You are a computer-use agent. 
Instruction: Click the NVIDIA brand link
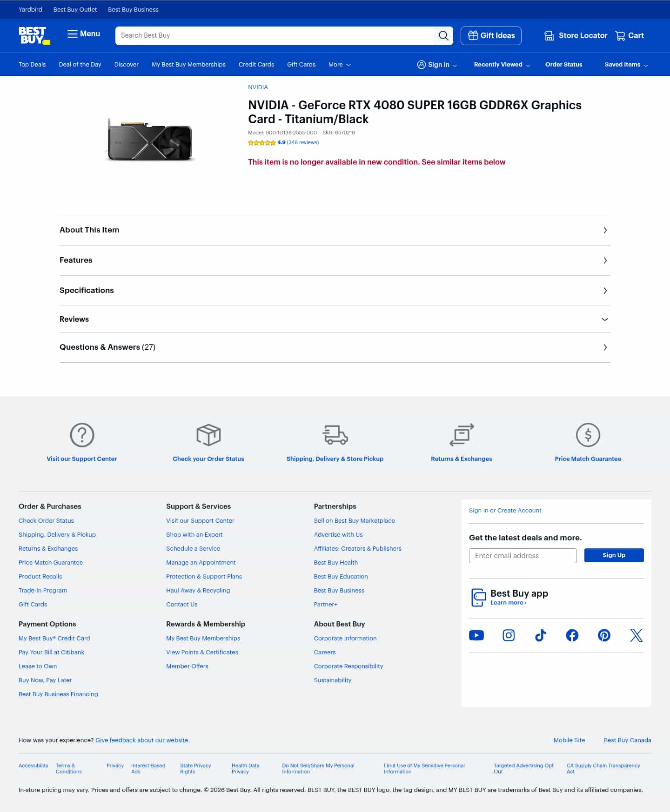258,87
